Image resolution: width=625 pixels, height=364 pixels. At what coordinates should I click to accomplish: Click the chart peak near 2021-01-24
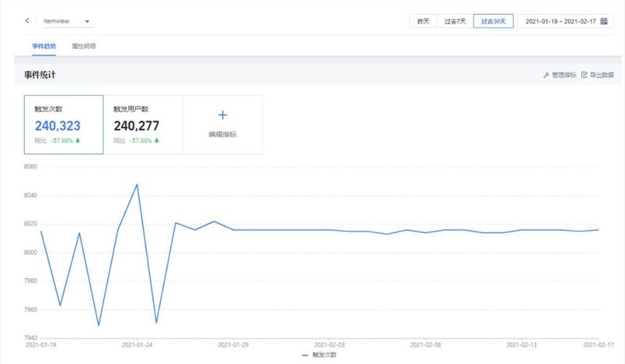coord(137,184)
